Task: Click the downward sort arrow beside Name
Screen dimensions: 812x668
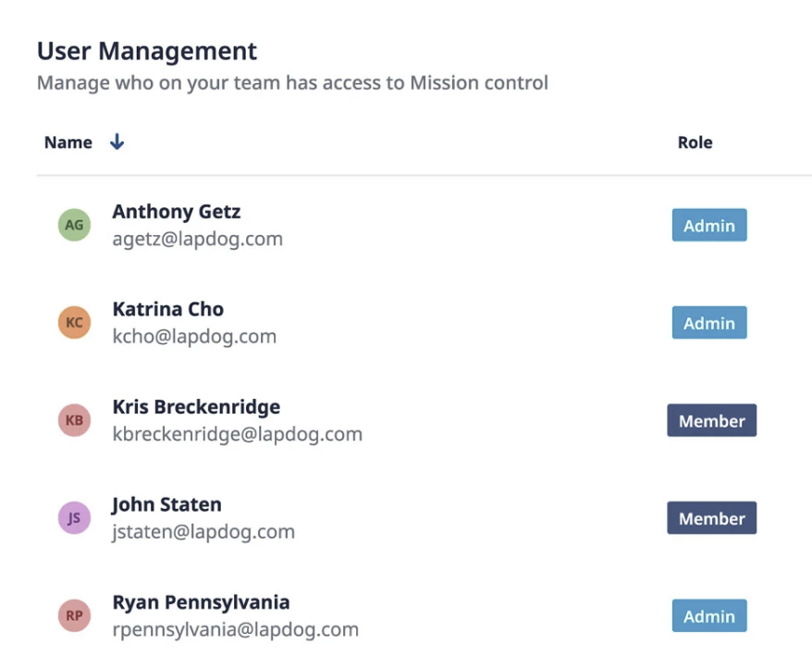Action: 117,142
